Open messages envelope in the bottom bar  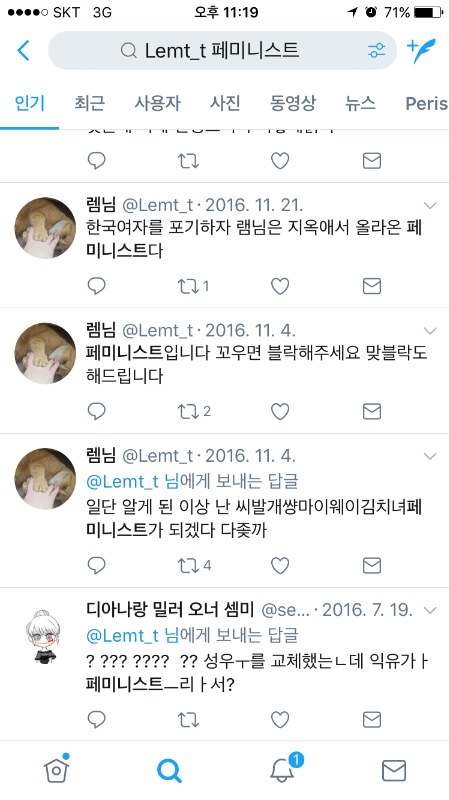point(394,770)
